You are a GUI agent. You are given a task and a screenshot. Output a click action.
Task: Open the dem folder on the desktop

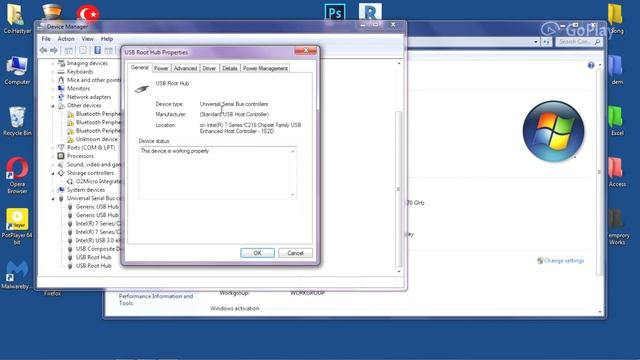point(616,70)
